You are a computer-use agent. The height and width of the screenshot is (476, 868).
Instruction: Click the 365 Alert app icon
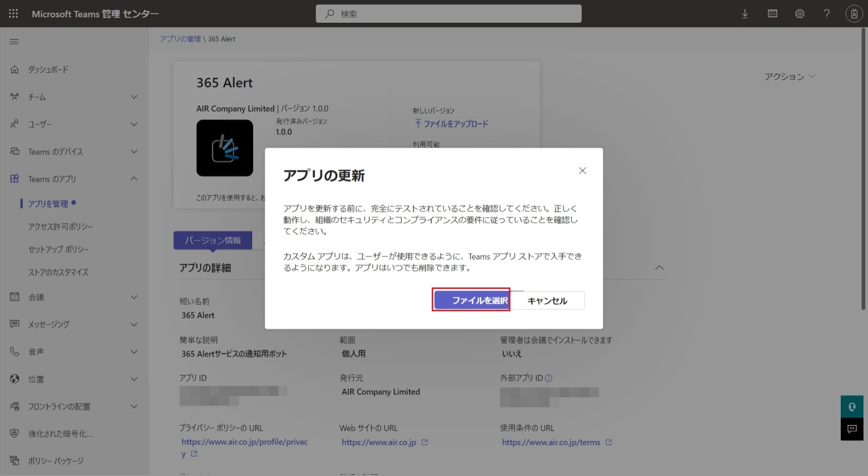225,148
